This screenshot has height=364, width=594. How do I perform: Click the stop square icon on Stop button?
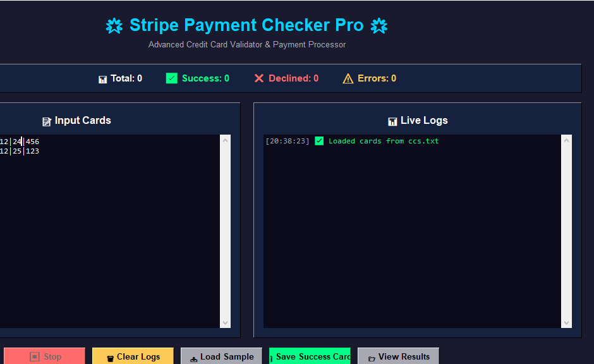[x=35, y=357]
